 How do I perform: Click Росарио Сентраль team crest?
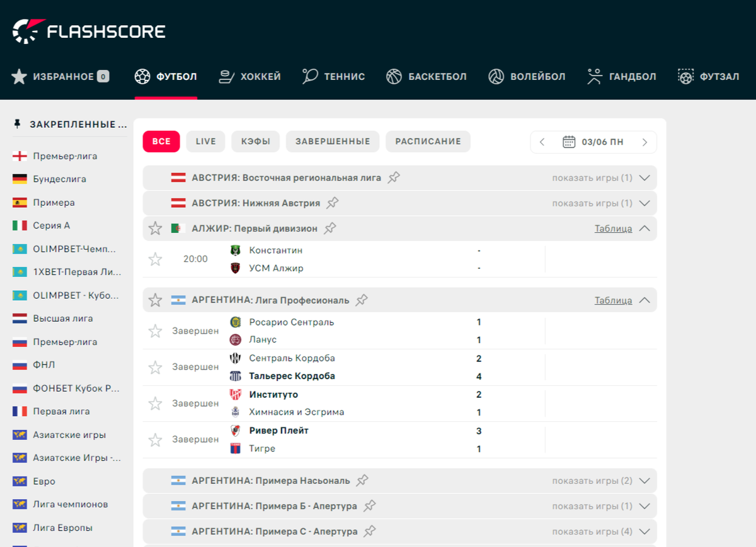(236, 322)
